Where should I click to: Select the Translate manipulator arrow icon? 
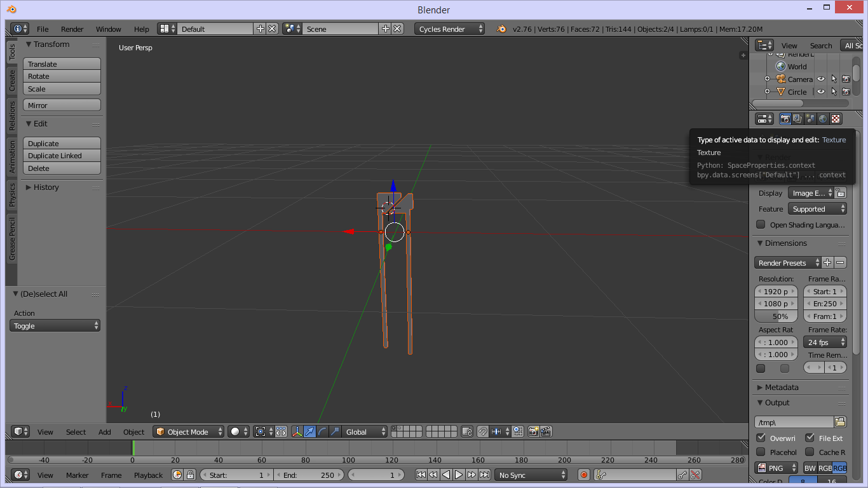[309, 431]
